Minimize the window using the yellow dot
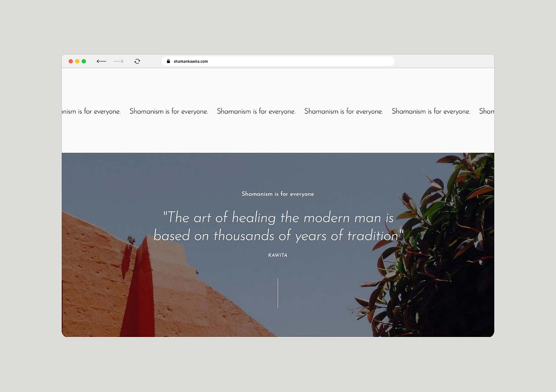This screenshot has height=392, width=556. click(77, 61)
